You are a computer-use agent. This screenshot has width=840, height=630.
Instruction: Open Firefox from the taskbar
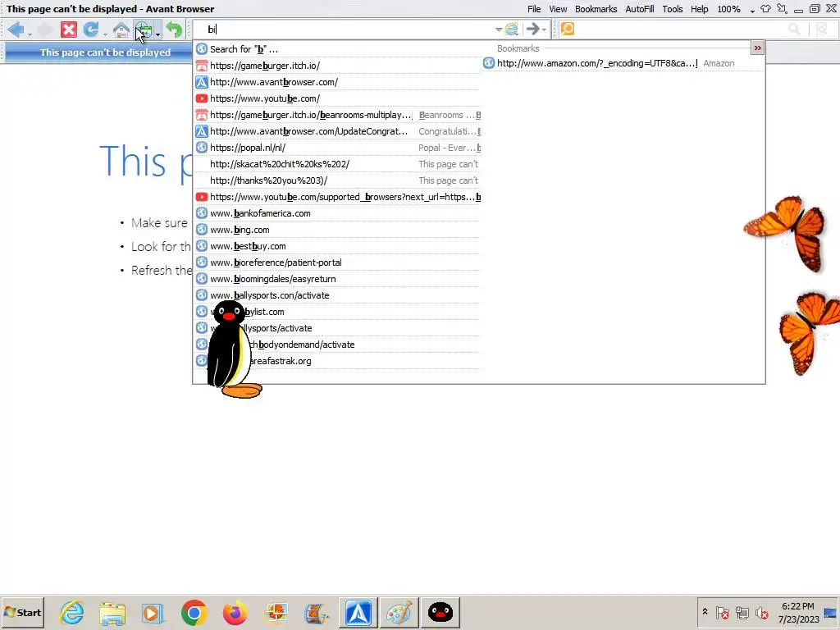pyautogui.click(x=235, y=612)
